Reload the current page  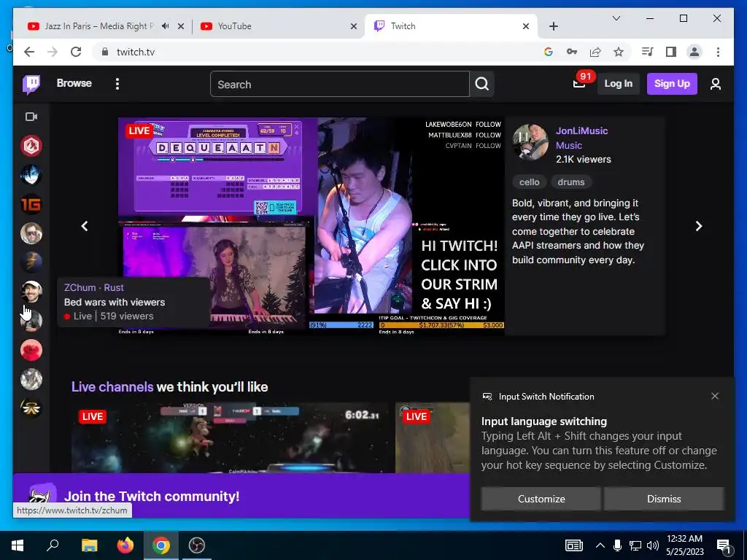coord(76,52)
